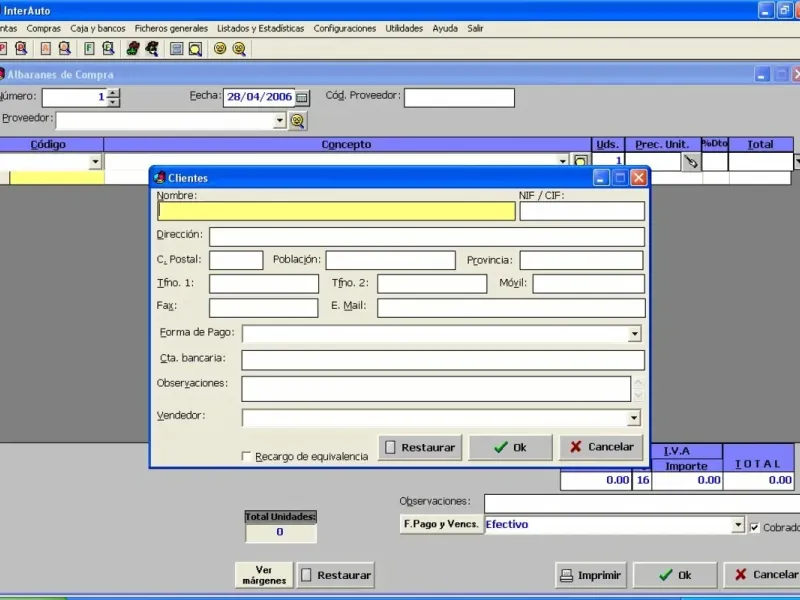Screen dimensions: 800x600
Task: Decrease Número with the down spinner arrow
Action: 113,102
